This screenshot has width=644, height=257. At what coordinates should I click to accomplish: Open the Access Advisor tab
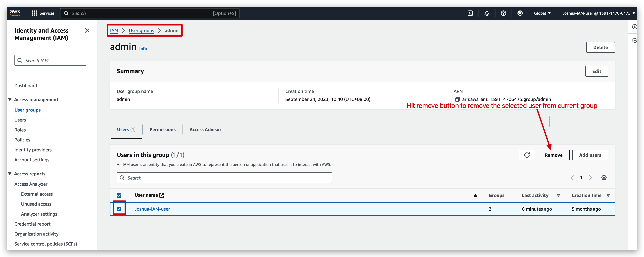[205, 129]
